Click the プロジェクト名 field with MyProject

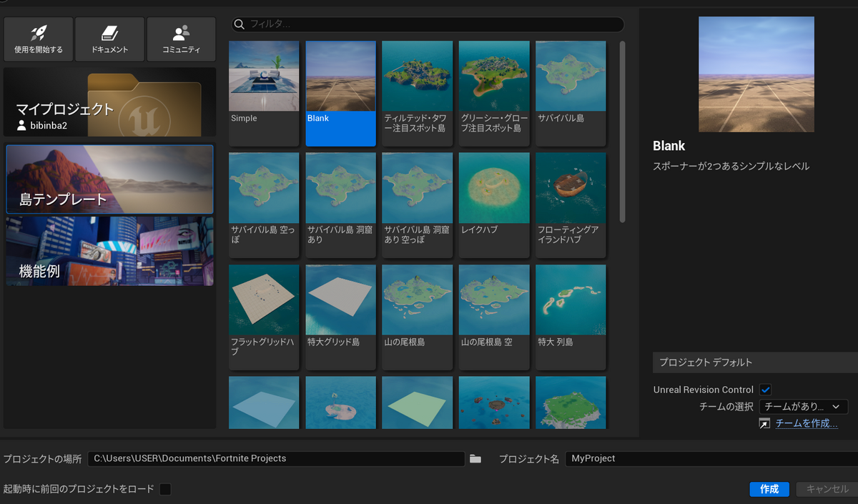(711, 458)
